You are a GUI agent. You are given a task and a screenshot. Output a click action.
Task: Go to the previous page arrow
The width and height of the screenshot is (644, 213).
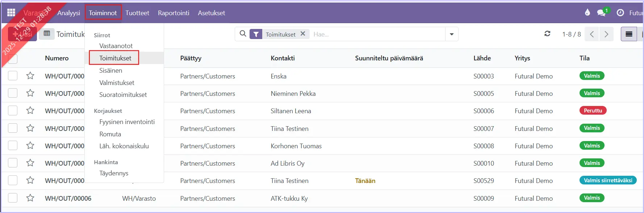(x=592, y=34)
